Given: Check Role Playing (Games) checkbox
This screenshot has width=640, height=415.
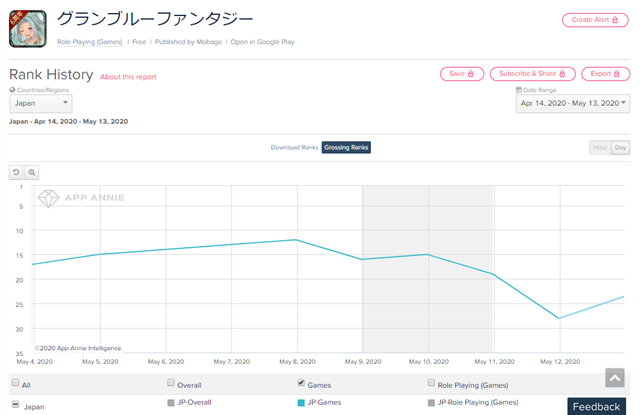Looking at the screenshot, I should coord(431,383).
